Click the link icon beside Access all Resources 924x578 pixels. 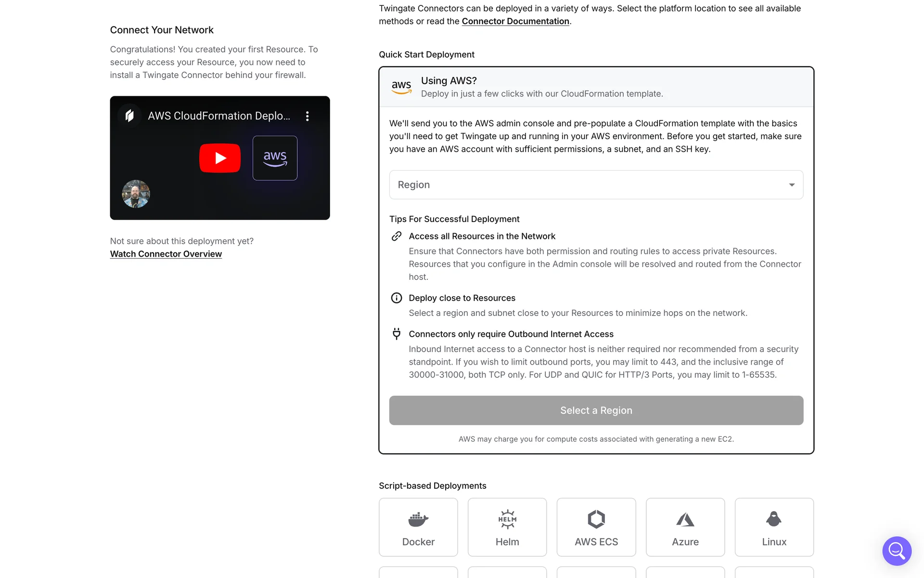pos(396,236)
